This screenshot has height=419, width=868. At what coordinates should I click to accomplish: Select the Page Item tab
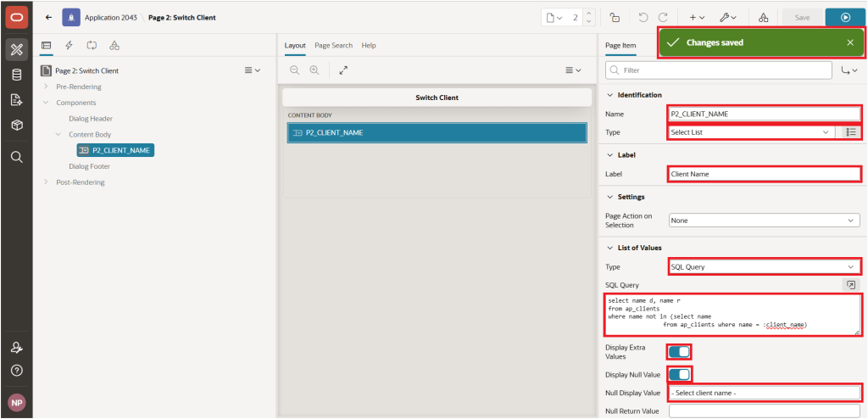click(x=620, y=46)
